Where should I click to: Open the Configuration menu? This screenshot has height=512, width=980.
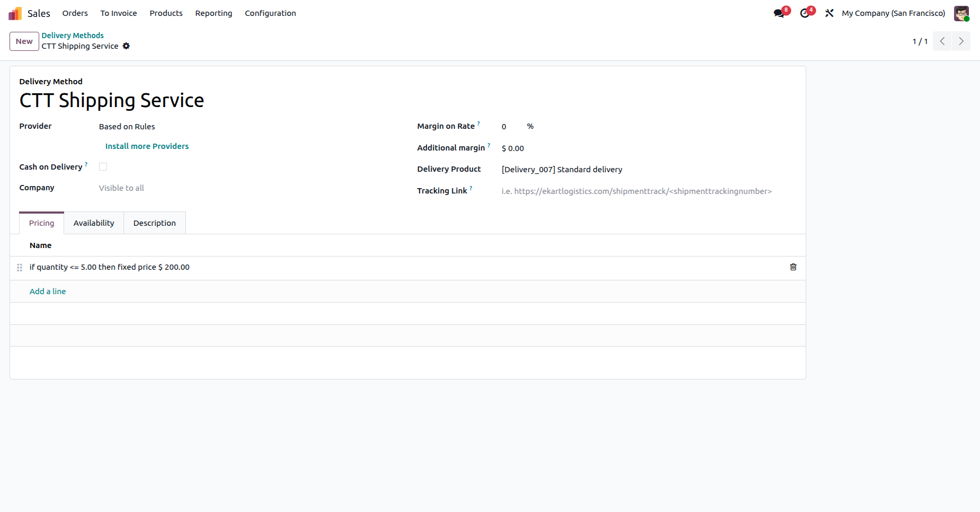tap(270, 13)
